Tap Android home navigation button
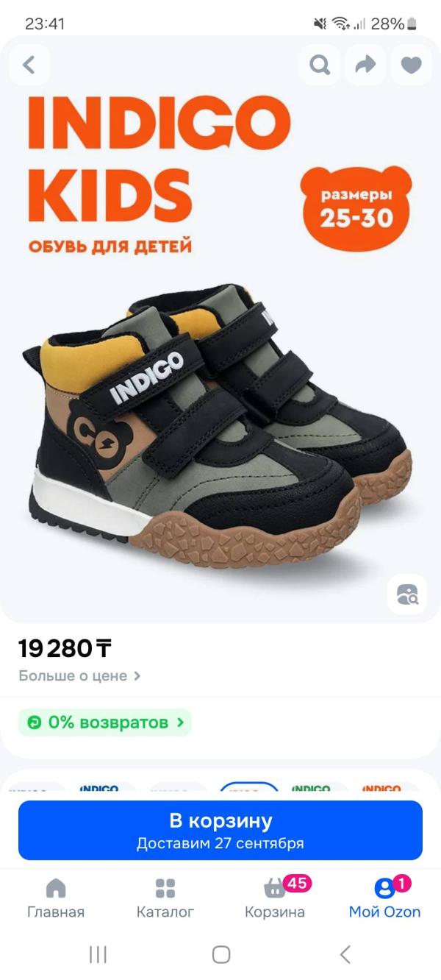The width and height of the screenshot is (441, 980). point(220,954)
